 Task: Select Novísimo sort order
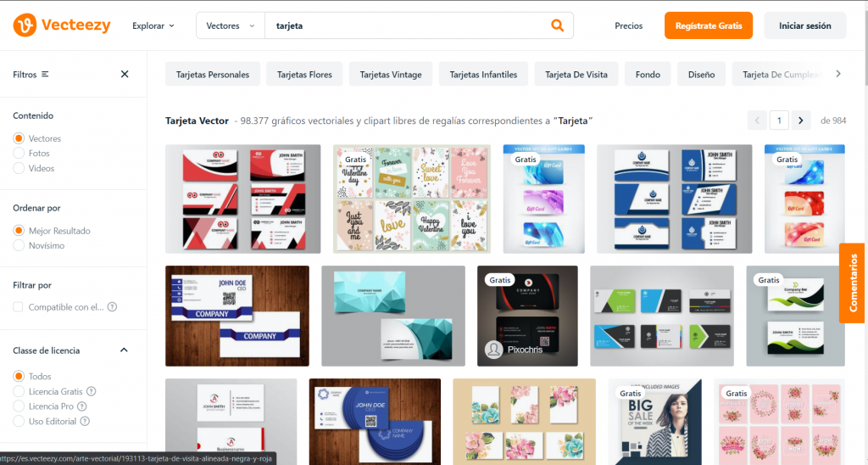click(x=19, y=245)
